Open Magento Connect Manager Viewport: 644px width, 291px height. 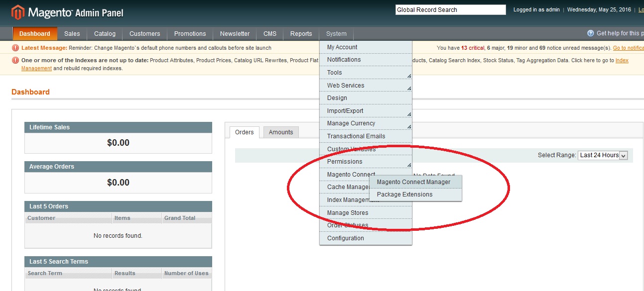[413, 182]
